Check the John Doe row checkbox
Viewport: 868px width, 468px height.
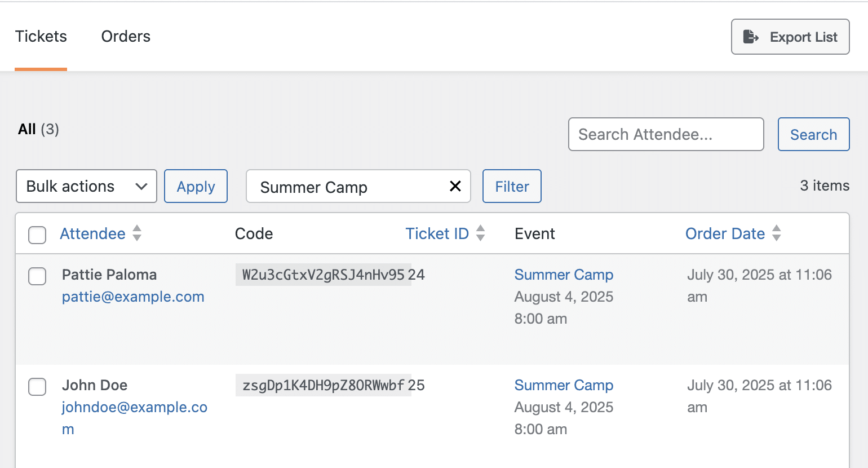coord(37,386)
